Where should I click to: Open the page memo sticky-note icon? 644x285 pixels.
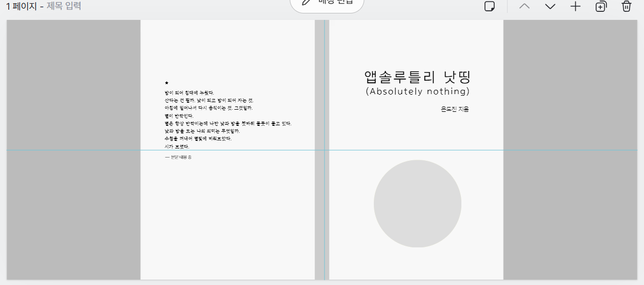[x=489, y=6]
